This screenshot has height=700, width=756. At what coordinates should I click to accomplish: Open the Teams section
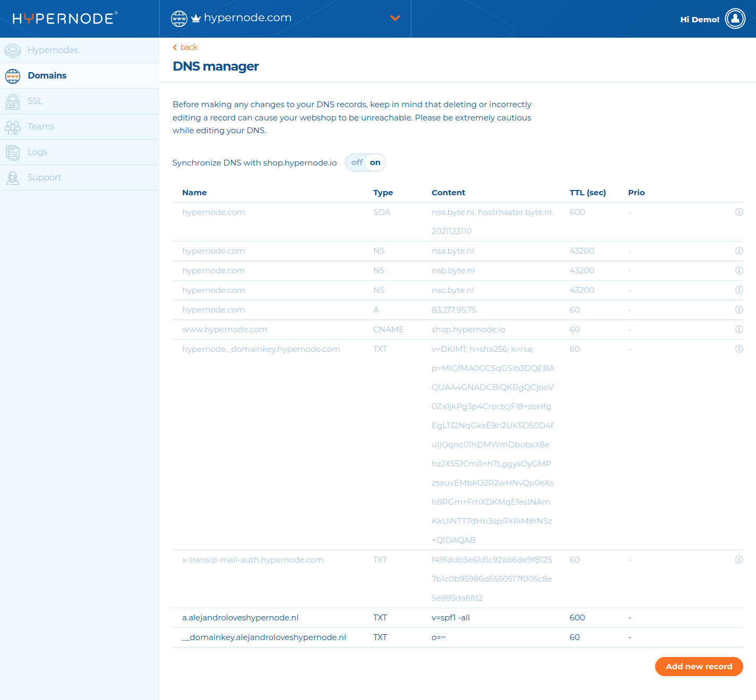pos(80,127)
